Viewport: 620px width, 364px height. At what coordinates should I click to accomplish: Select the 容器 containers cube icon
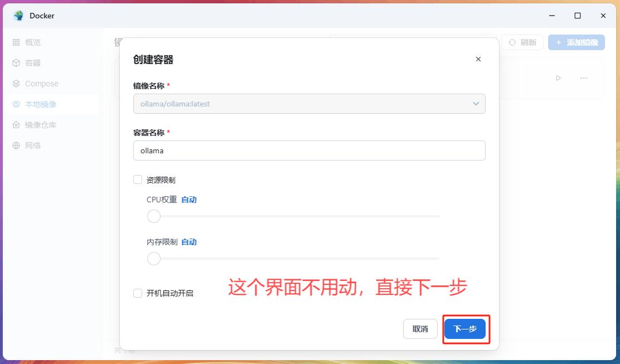(16, 63)
